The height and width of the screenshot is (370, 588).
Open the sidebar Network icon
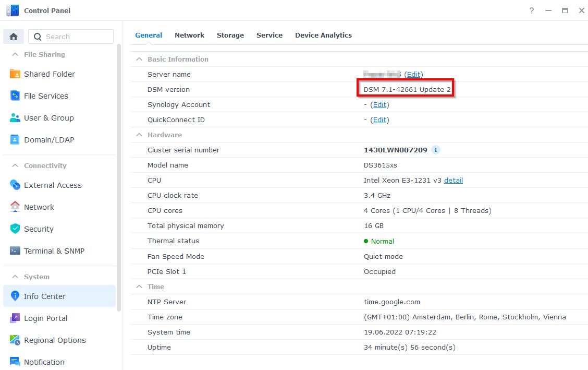tap(15, 207)
